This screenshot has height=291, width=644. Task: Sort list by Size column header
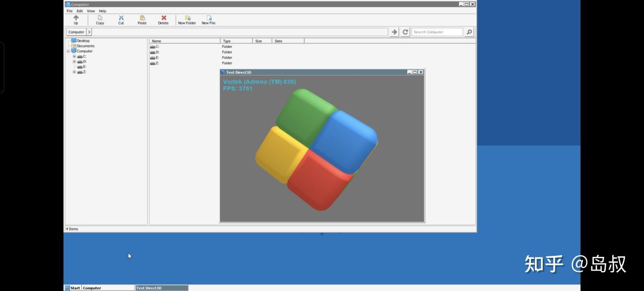(x=262, y=41)
